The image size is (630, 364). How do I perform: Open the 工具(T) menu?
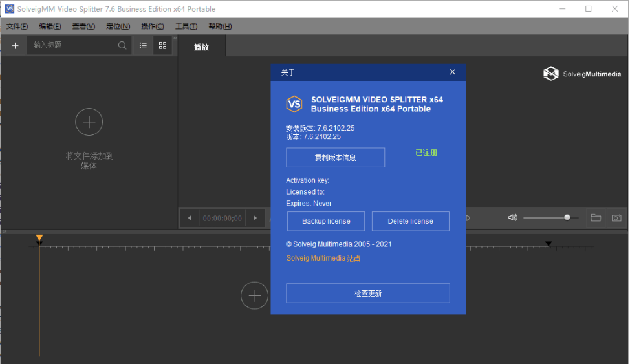click(x=186, y=27)
